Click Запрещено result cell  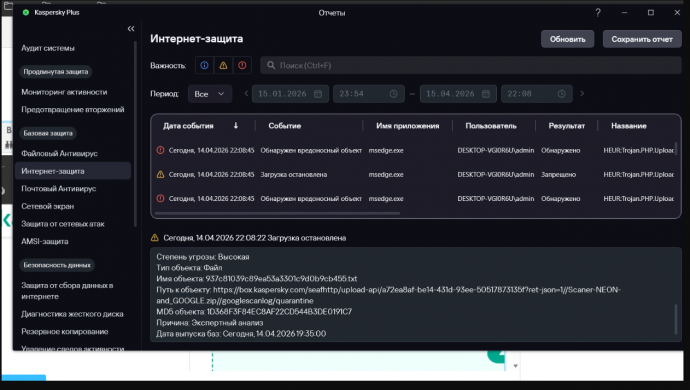pyautogui.click(x=558, y=175)
